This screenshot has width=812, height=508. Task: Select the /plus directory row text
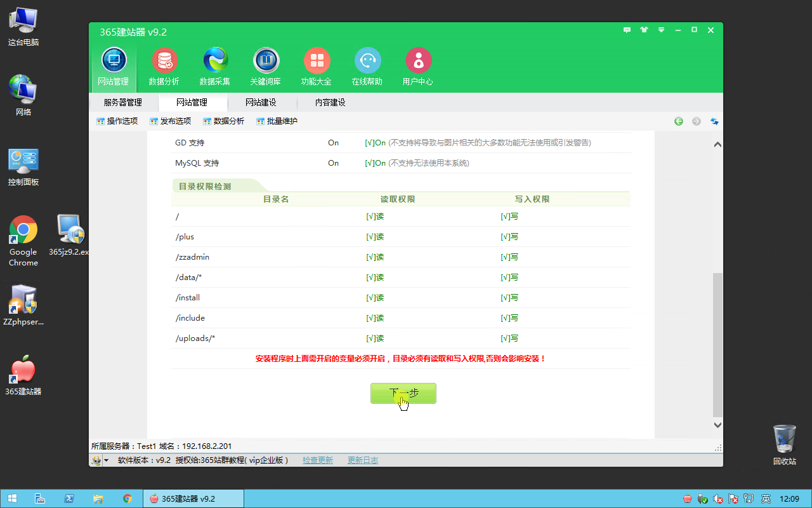(185, 237)
